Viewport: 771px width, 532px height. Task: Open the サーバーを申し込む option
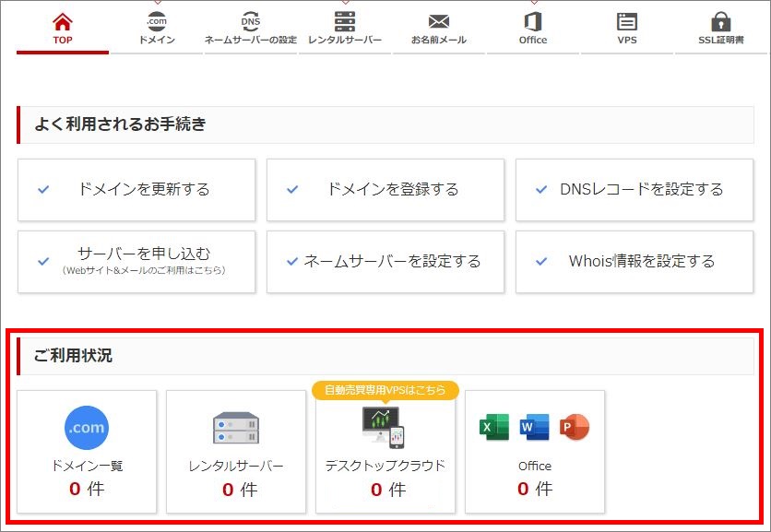click(136, 261)
